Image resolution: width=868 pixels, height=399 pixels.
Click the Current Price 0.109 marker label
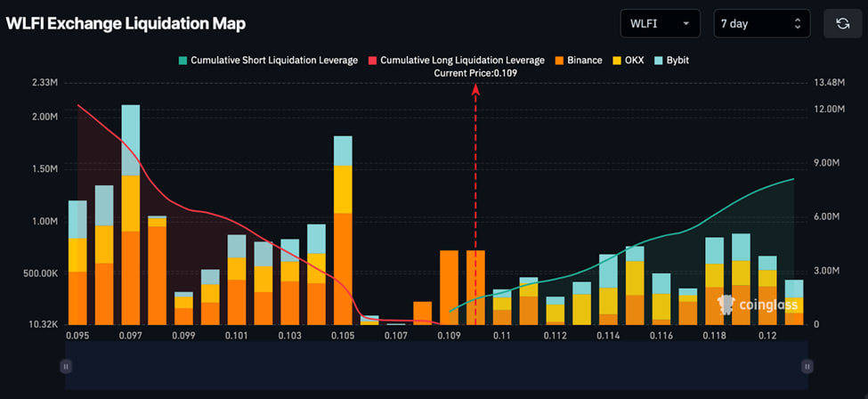[x=475, y=73]
